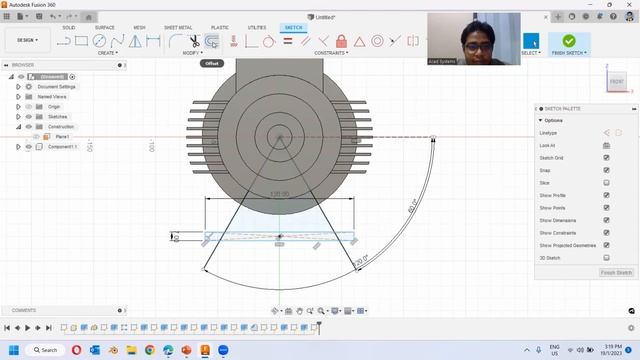
Task: Select the Fillet tool in Modify
Action: pos(176,41)
